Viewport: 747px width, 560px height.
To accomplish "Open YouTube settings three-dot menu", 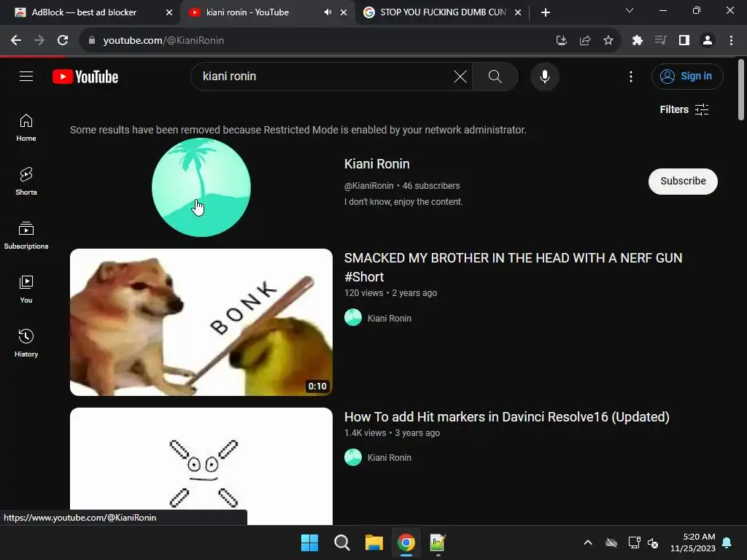I will [x=631, y=76].
